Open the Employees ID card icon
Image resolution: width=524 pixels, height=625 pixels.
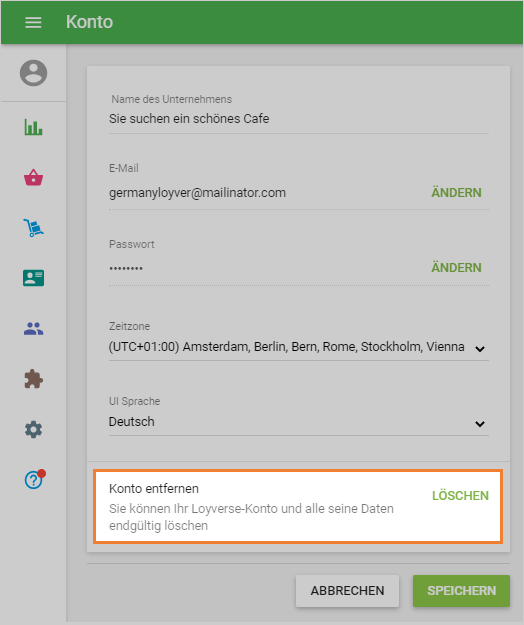pyautogui.click(x=33, y=278)
